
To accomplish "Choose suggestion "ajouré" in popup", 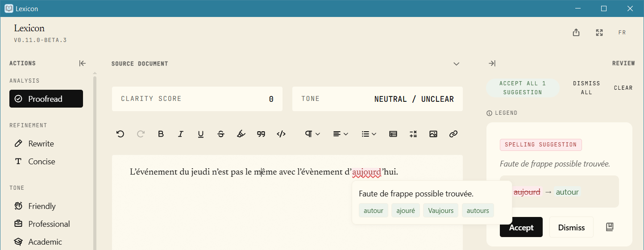I will click(x=406, y=210).
